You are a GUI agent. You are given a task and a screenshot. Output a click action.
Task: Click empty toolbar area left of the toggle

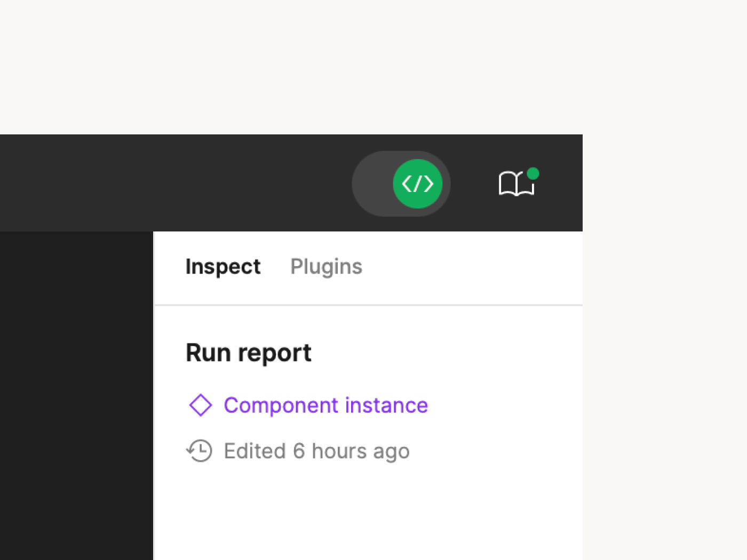point(176,183)
